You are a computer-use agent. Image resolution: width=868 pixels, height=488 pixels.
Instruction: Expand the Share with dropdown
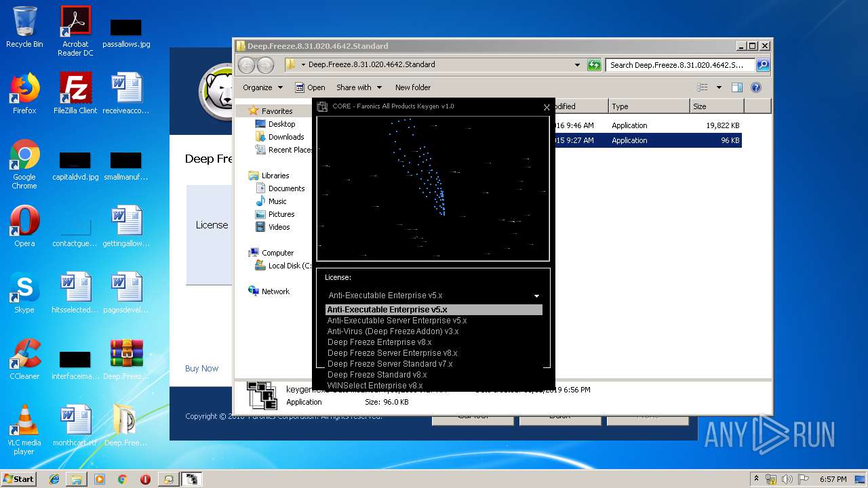tap(359, 87)
